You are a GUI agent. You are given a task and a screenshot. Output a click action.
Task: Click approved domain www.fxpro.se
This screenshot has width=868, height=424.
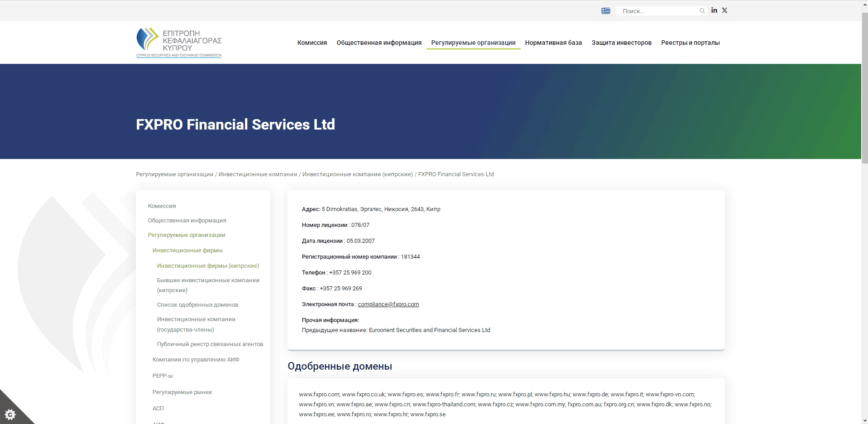428,414
